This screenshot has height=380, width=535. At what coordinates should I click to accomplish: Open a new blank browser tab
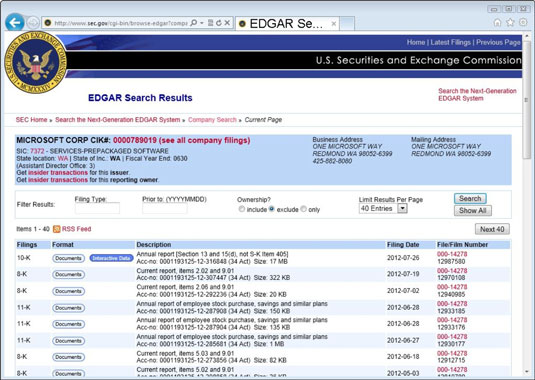point(347,24)
